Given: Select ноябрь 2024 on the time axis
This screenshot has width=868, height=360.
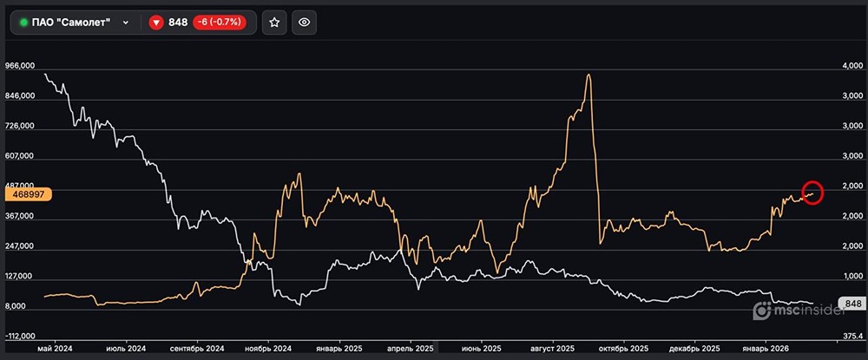Looking at the screenshot, I should coord(269,349).
